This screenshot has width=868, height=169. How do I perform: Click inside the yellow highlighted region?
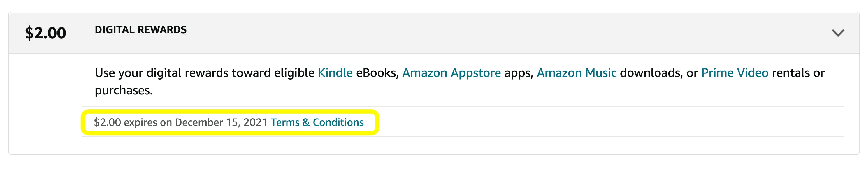(x=229, y=123)
